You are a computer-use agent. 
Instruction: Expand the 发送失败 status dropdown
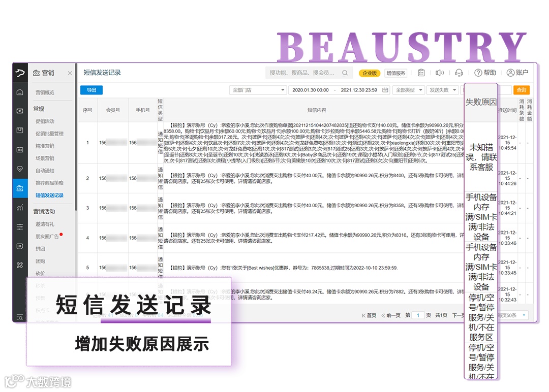(443, 90)
